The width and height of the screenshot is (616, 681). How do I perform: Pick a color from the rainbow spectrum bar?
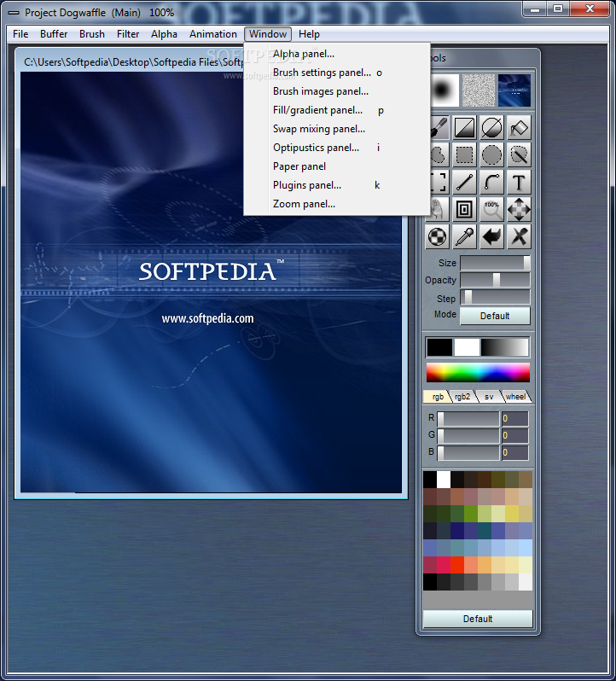(478, 373)
